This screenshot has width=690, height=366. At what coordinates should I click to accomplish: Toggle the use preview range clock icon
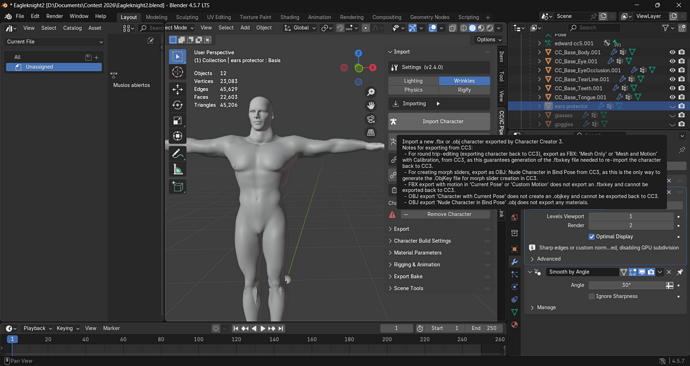coord(420,328)
